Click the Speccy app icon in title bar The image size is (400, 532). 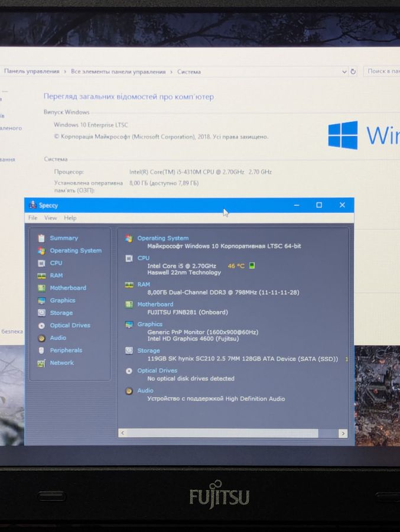click(x=32, y=205)
